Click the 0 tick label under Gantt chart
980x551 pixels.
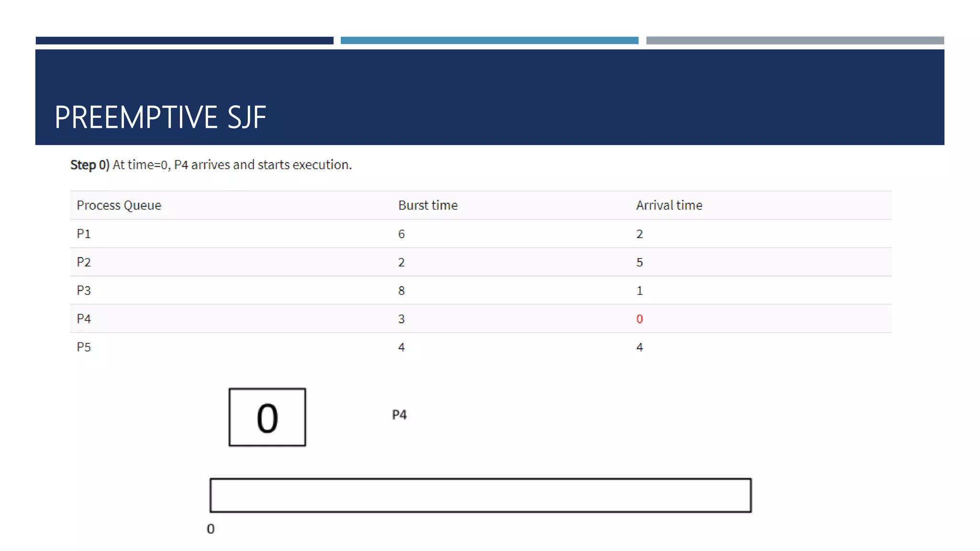(x=211, y=529)
